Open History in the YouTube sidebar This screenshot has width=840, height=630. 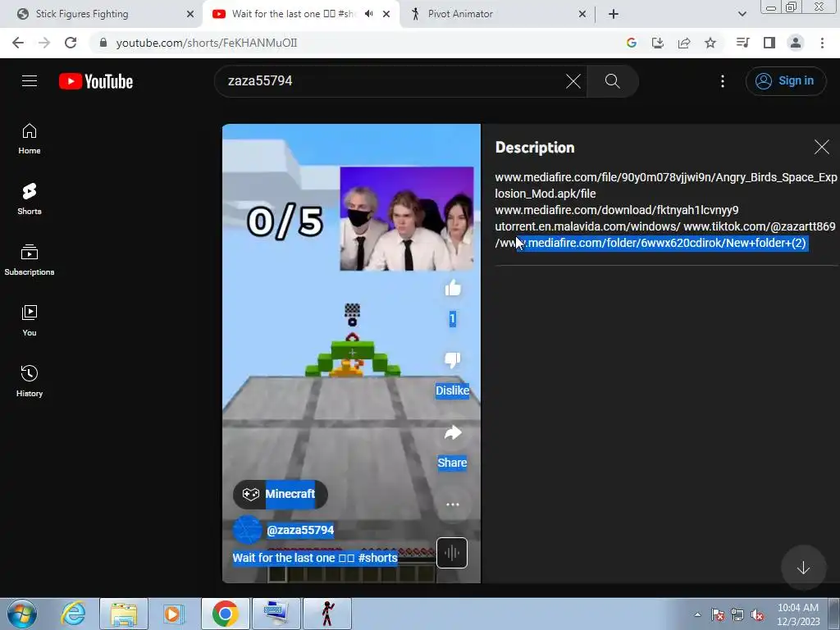tap(30, 381)
